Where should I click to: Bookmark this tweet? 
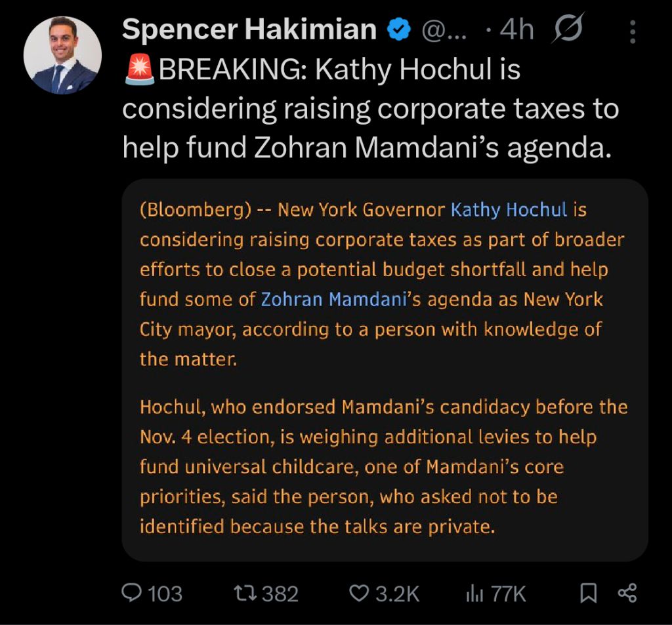[x=589, y=593]
